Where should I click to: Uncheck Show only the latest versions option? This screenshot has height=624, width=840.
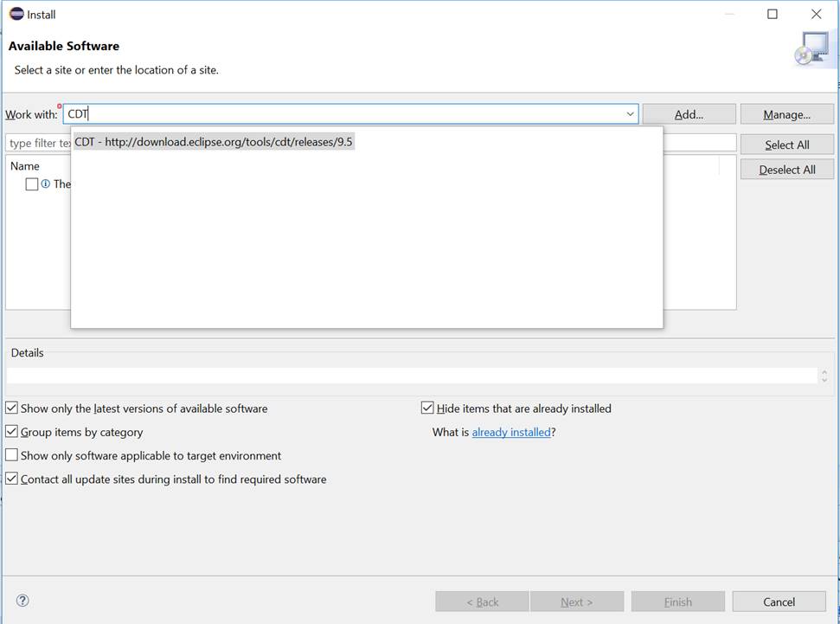(11, 408)
